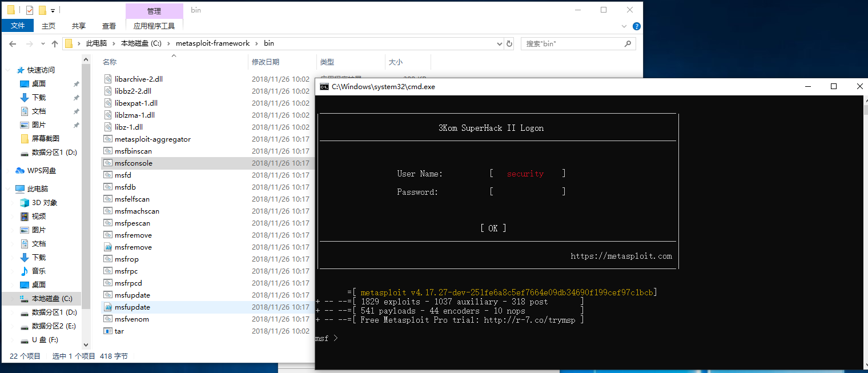Select the msfvenom file icon
The width and height of the screenshot is (868, 373).
pos(108,319)
